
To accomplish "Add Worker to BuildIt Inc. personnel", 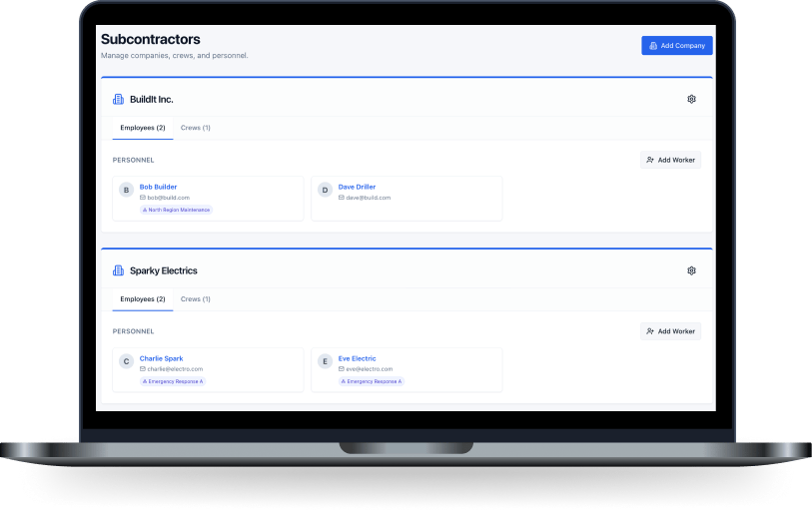I will (670, 160).
